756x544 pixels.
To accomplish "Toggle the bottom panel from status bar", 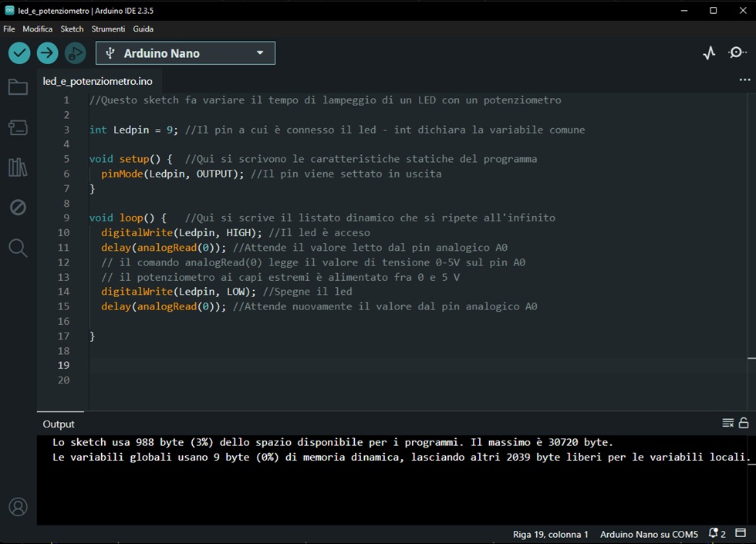I will [x=741, y=533].
